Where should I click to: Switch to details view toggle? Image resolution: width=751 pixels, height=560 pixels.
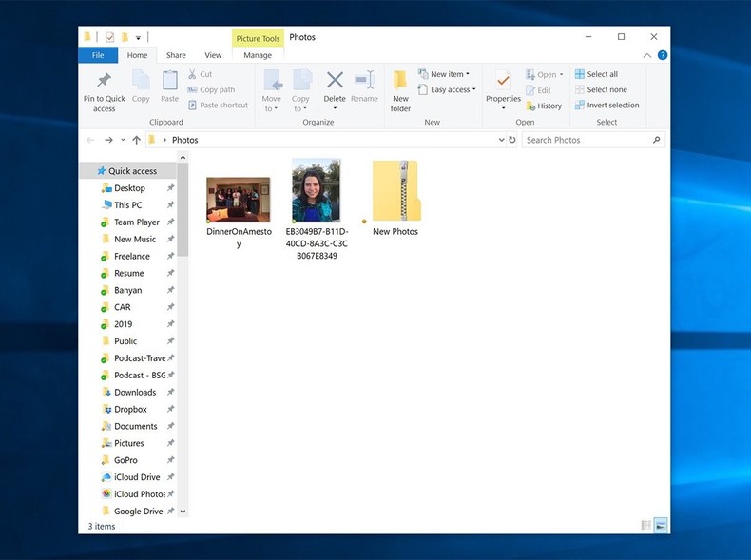coord(646,525)
